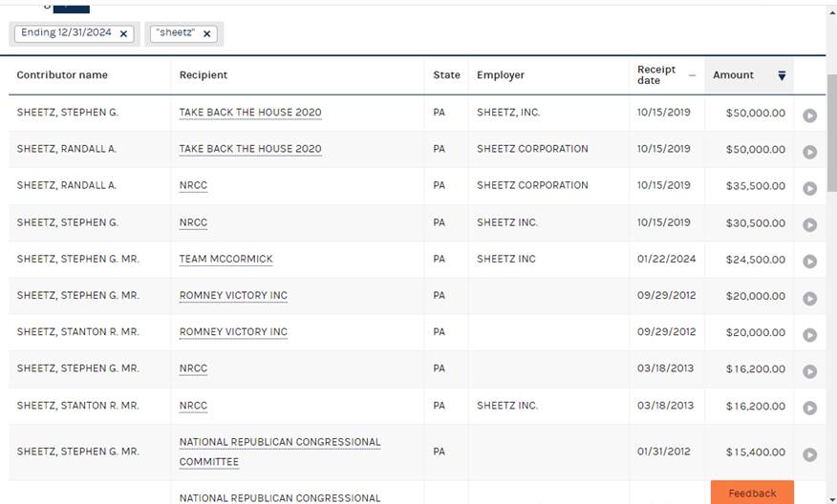Expand details for the first $50,000.00 Stephen Sheetz row
The height and width of the screenshot is (504, 837).
click(x=809, y=115)
